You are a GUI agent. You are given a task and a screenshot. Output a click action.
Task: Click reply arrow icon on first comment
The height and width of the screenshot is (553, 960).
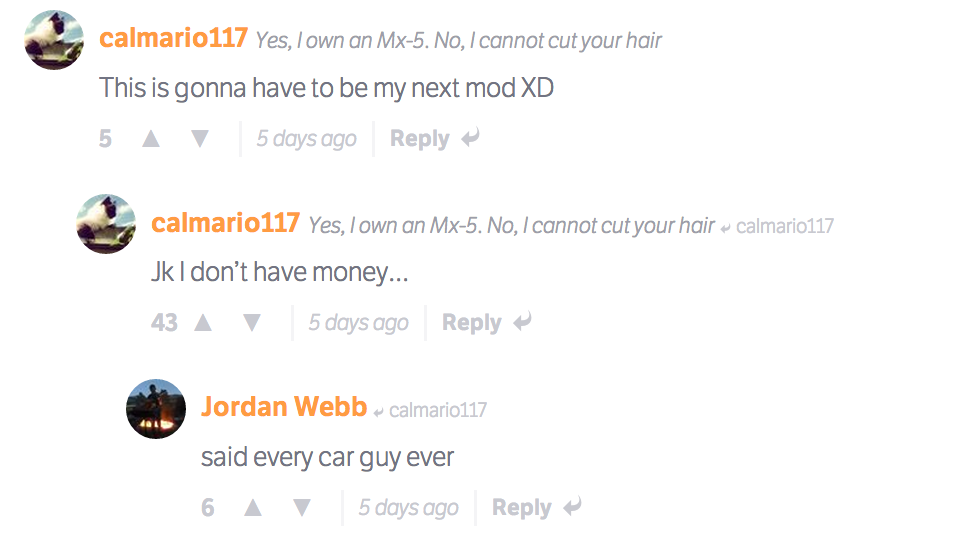click(470, 138)
